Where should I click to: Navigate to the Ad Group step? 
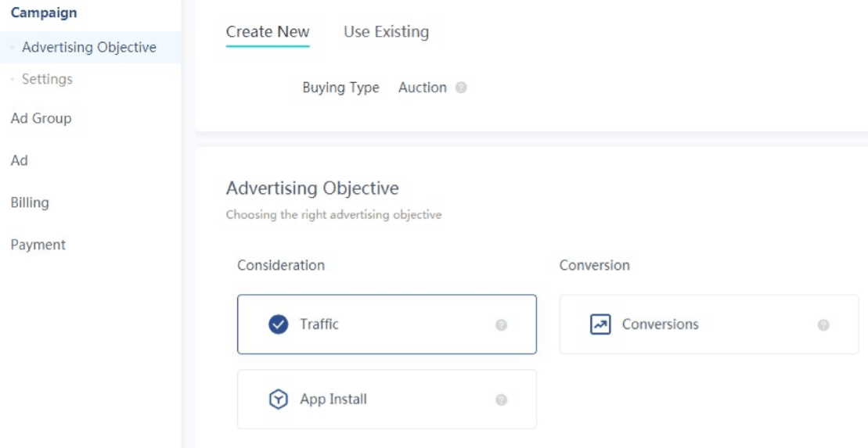(x=41, y=118)
